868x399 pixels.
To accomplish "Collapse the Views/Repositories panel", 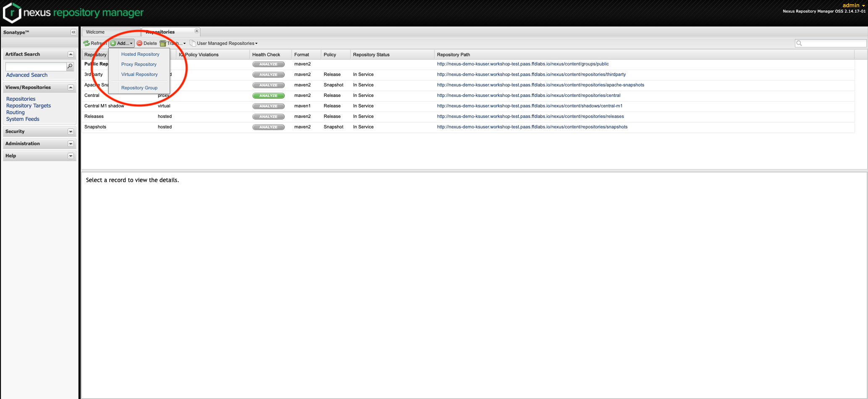I will point(71,88).
